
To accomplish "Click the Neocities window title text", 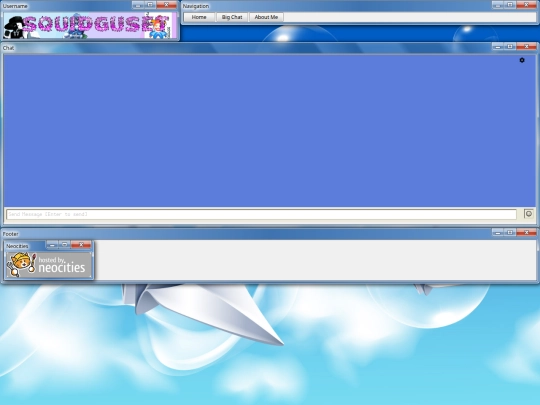I will [17, 246].
